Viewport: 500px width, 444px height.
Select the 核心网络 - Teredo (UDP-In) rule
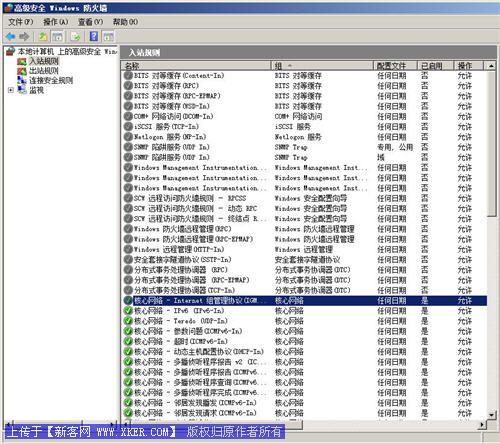click(x=305, y=321)
